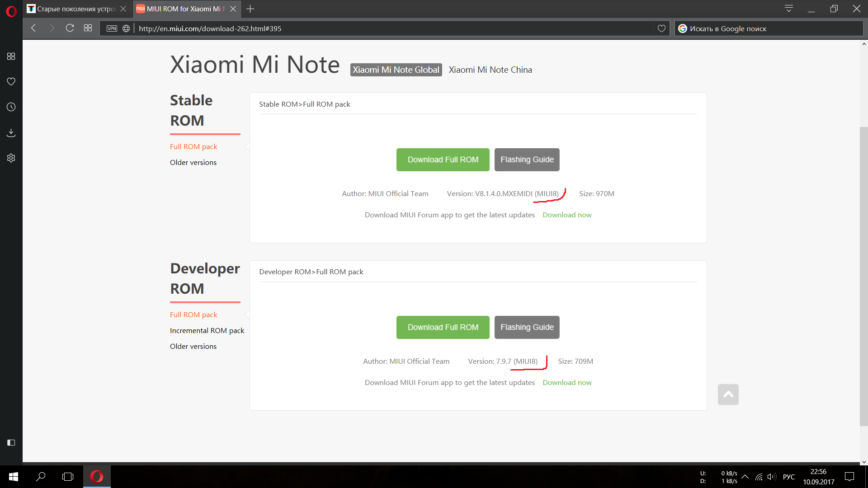Click the page vertical scrollbar thumb
Screen dimensions: 868x488
[863, 276]
